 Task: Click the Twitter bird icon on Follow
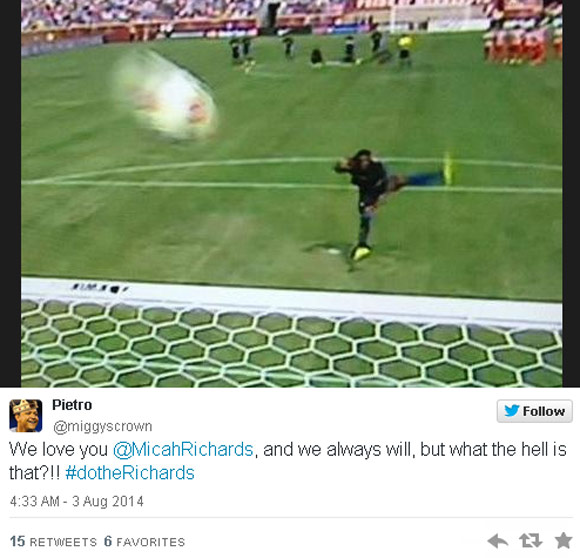pos(512,410)
